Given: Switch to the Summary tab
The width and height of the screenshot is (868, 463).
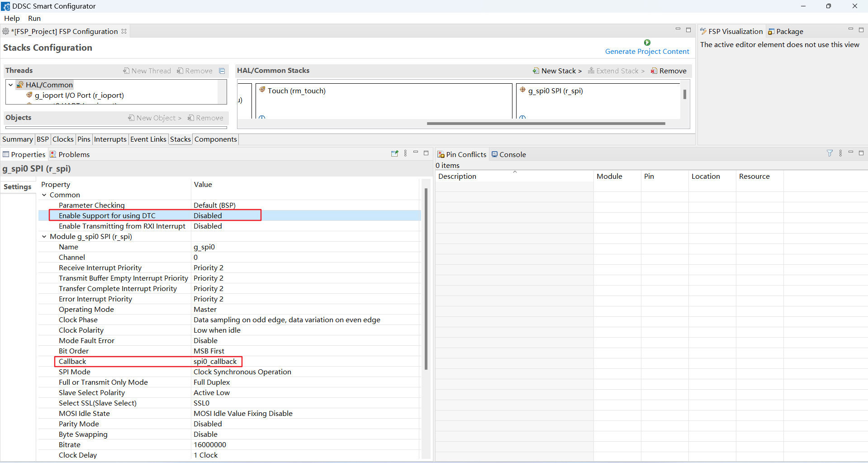Looking at the screenshot, I should click(18, 139).
